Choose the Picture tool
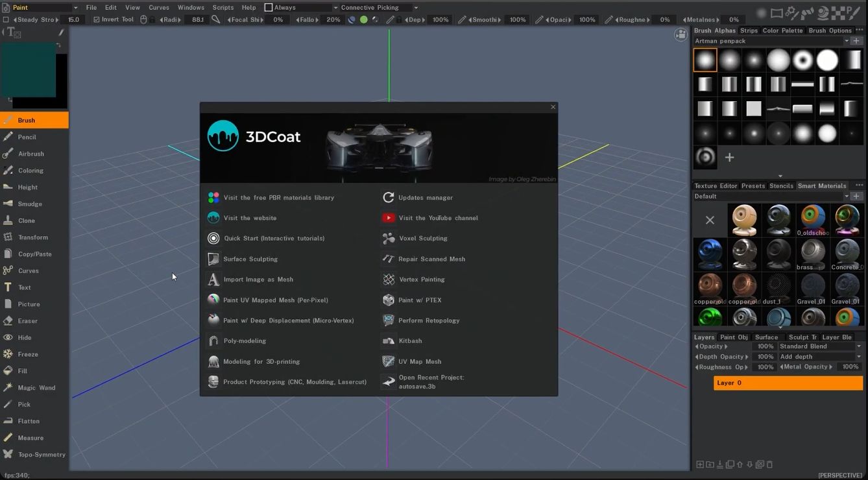The height and width of the screenshot is (480, 868). (34, 304)
